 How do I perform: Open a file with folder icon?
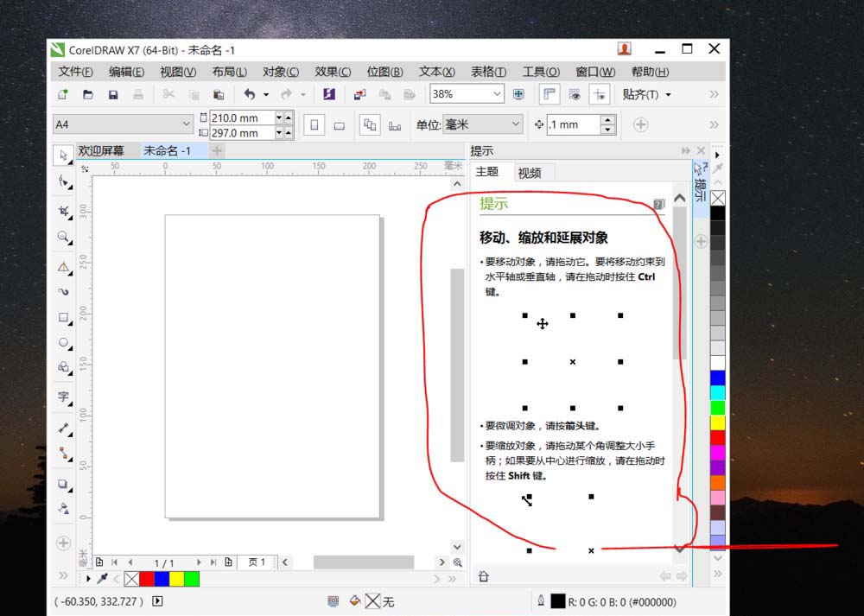87,94
